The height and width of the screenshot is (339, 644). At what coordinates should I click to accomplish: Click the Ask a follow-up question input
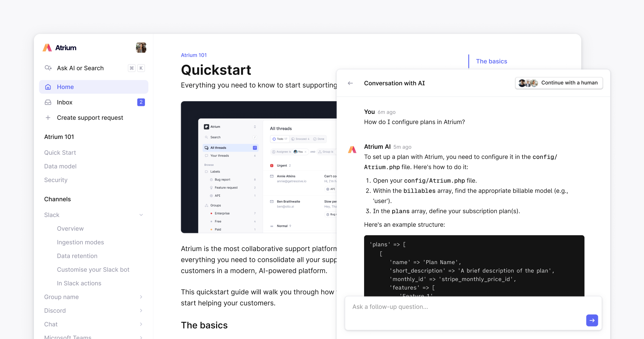pyautogui.click(x=473, y=313)
